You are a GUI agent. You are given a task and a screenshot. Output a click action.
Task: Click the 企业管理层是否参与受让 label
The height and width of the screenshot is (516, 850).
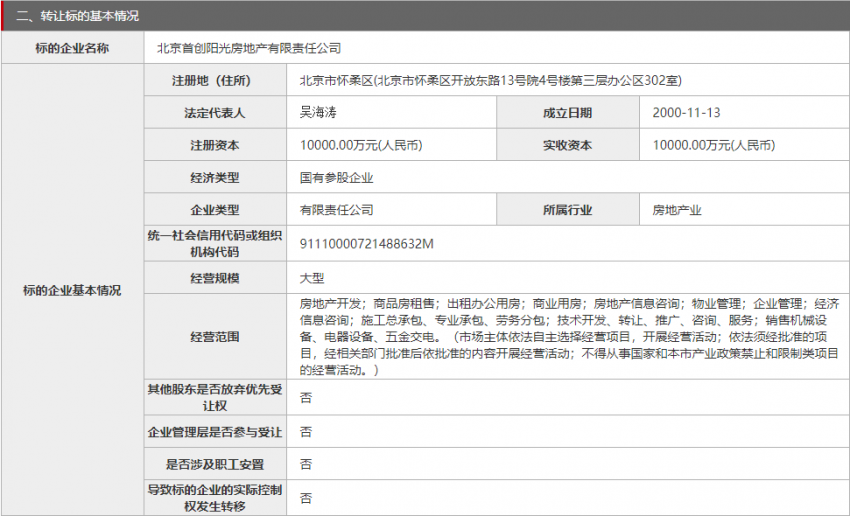pyautogui.click(x=215, y=432)
